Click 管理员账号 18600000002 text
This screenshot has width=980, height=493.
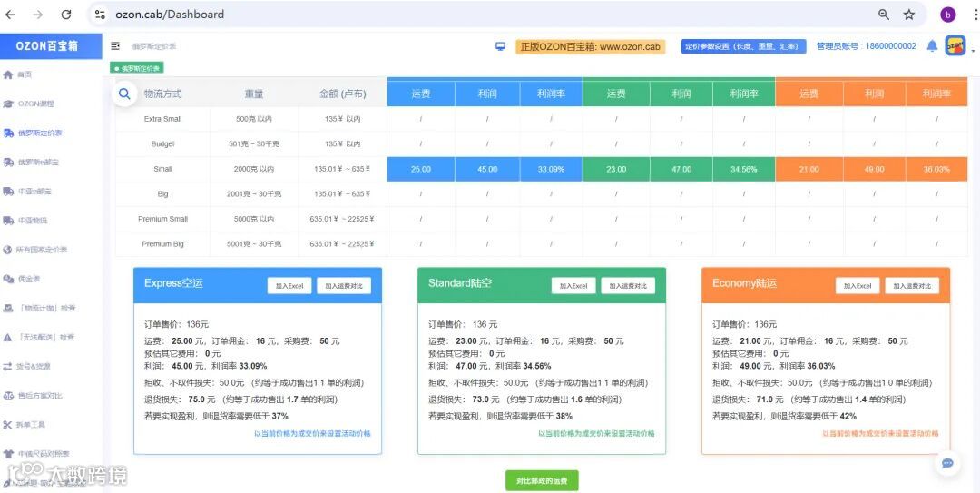867,46
